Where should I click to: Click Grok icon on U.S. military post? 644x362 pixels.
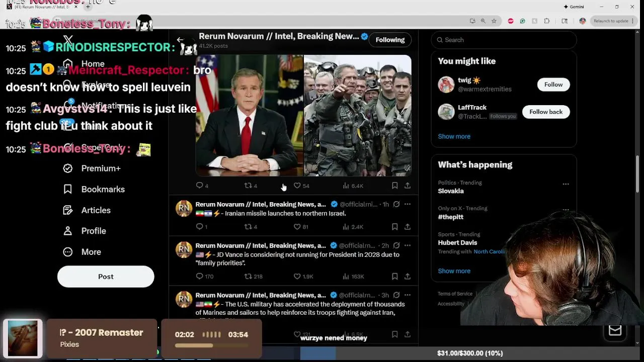(x=396, y=295)
